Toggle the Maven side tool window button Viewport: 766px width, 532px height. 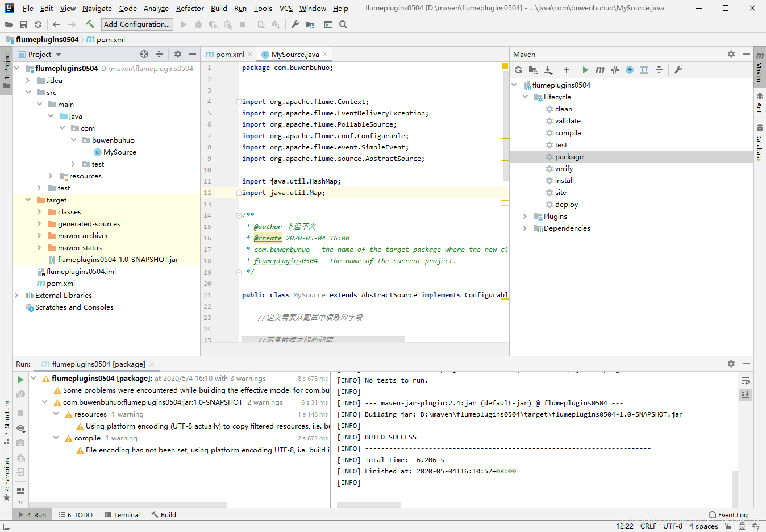click(760, 67)
